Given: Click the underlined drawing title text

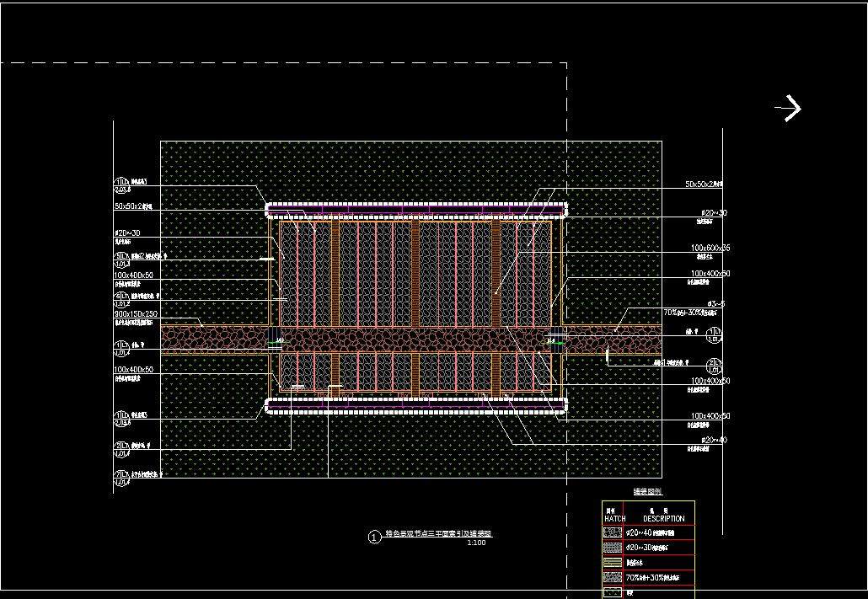Looking at the screenshot, I should pyautogui.click(x=437, y=534).
